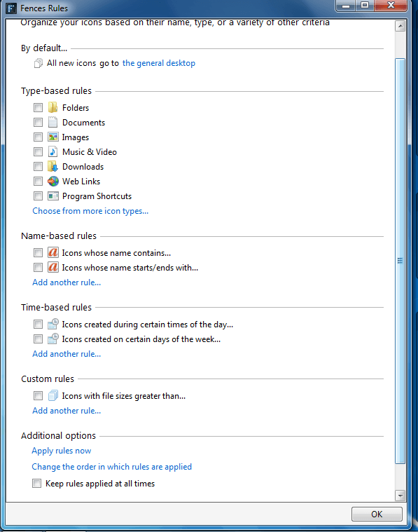
Task: Click the Web Links globe icon
Action: click(x=53, y=181)
